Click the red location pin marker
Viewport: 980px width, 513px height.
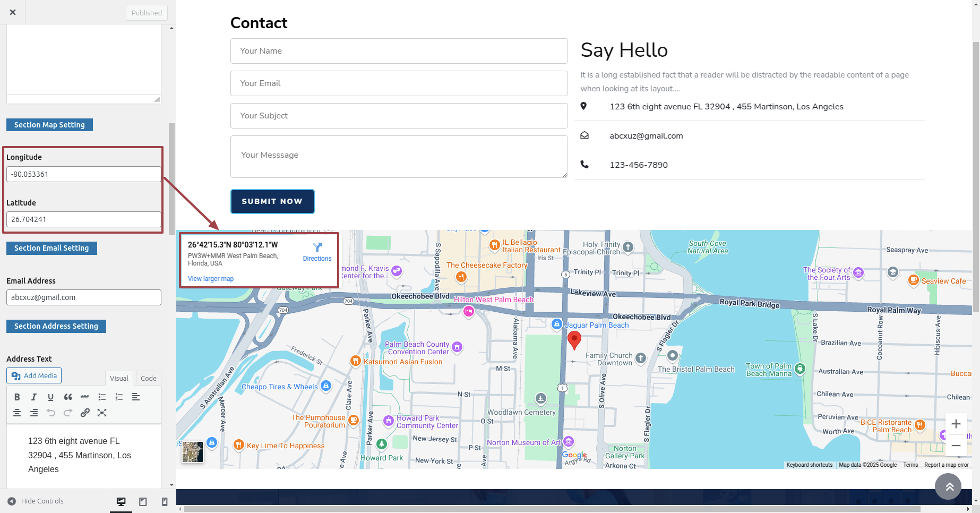coord(574,340)
